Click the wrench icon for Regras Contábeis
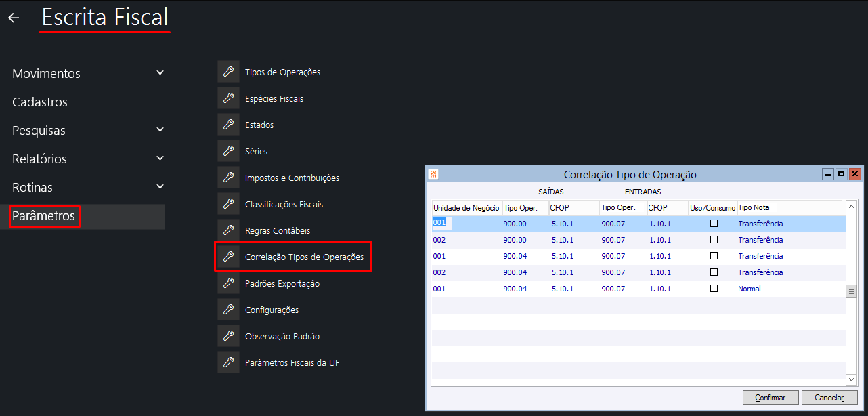Screen dimensions: 868x416 point(229,230)
